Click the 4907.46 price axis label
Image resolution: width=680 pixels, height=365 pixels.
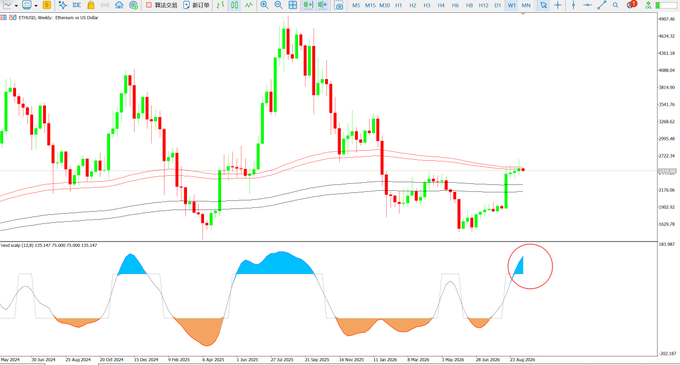tap(667, 19)
